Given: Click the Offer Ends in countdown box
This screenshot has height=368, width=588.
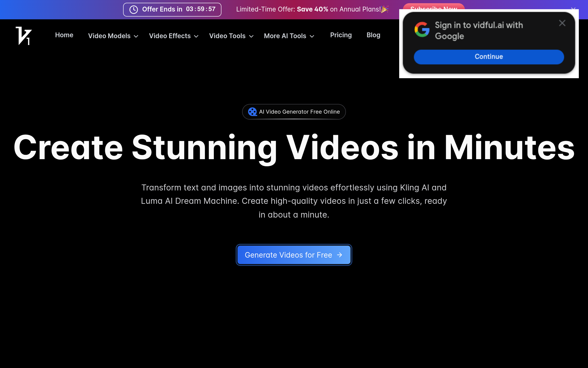Looking at the screenshot, I should 172,9.
